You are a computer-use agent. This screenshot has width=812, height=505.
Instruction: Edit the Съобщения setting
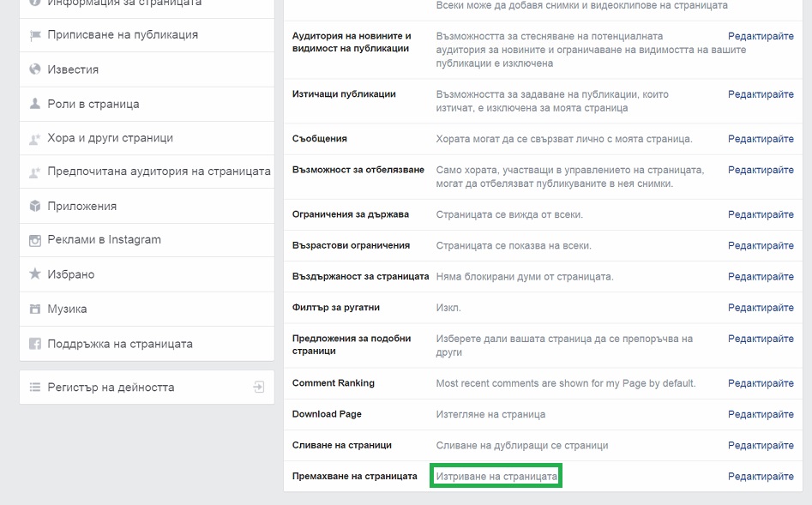[761, 139]
